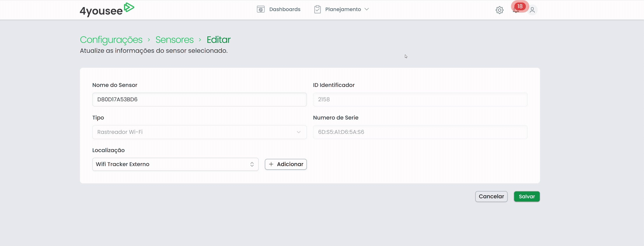Click the Dashboards chart icon
Image resolution: width=644 pixels, height=246 pixels.
pyautogui.click(x=261, y=9)
